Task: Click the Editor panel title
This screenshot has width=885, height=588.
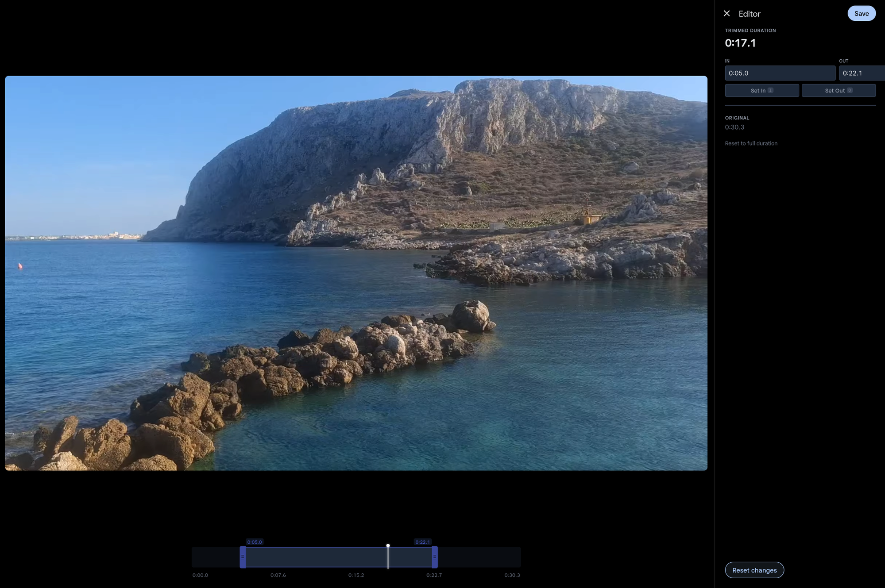Action: click(x=750, y=13)
